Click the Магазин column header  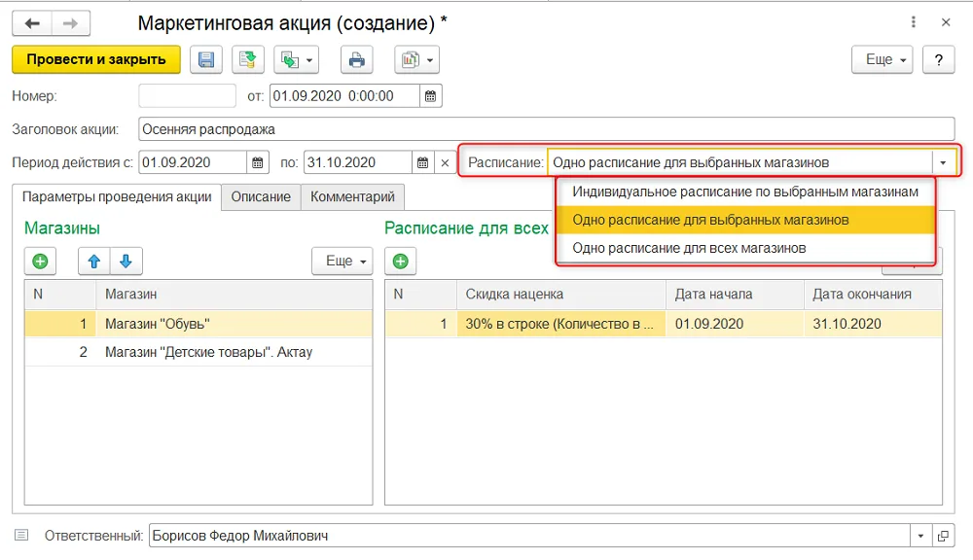point(234,294)
